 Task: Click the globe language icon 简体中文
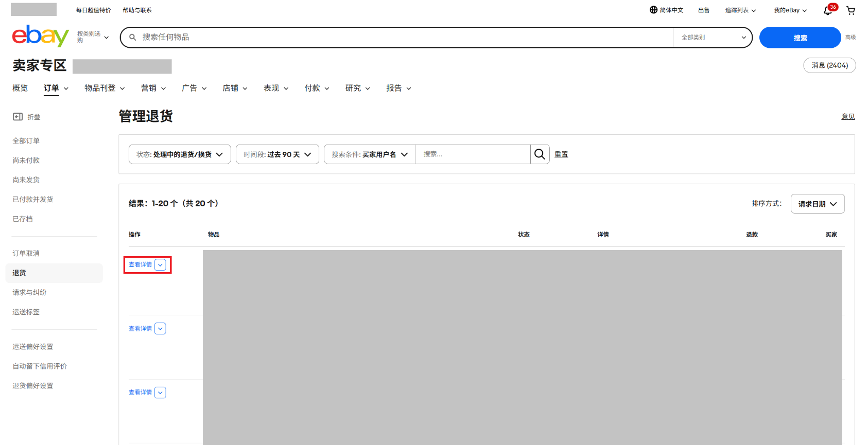[653, 10]
